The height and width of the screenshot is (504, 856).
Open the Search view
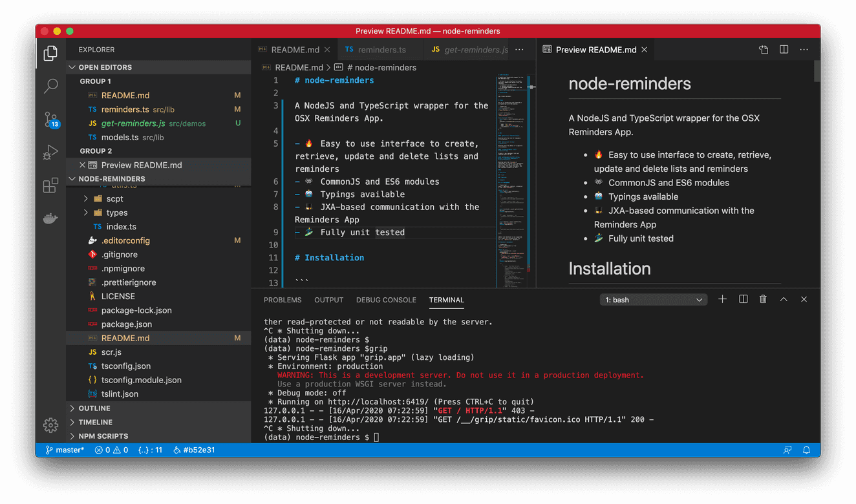pos(50,86)
